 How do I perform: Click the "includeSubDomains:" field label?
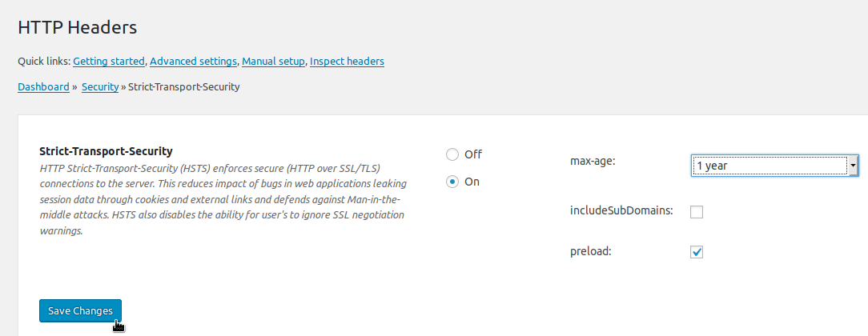click(x=621, y=211)
